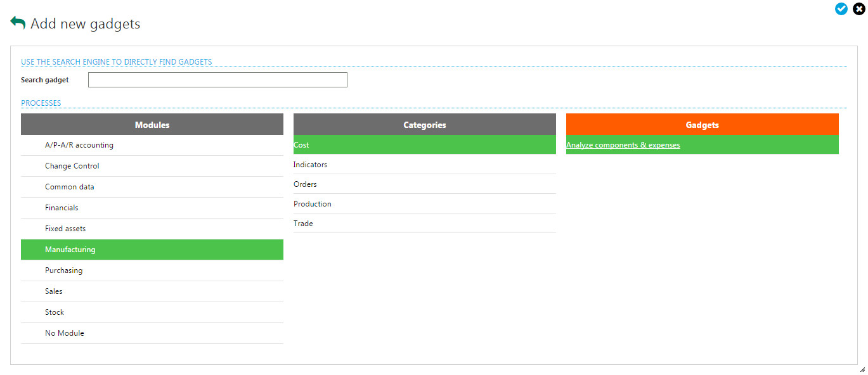
Task: Open the Purchasing module
Action: click(63, 270)
